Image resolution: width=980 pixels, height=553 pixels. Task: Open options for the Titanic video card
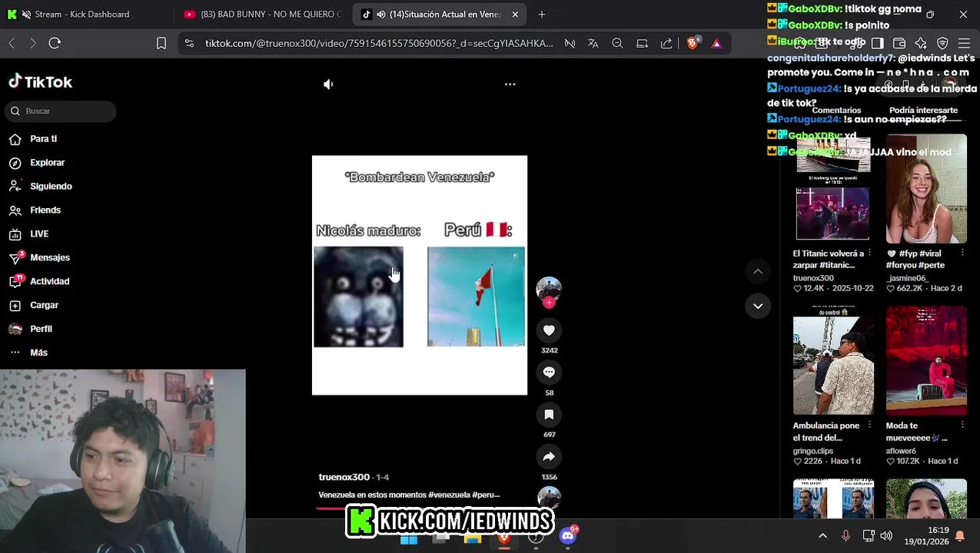869,253
